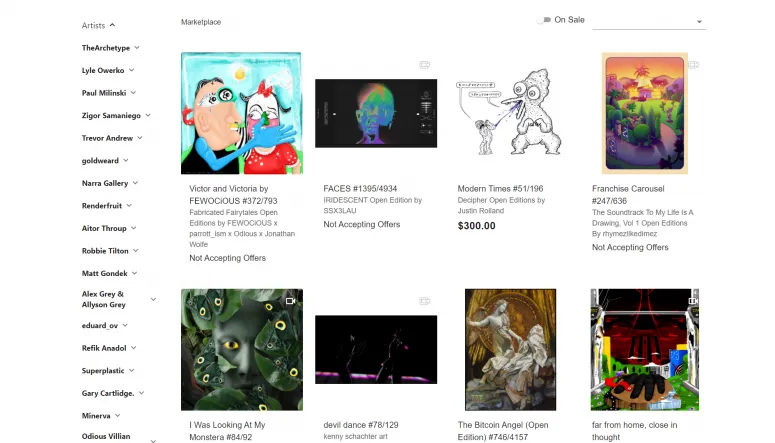The height and width of the screenshot is (443, 775).
Task: Open the sort dropdown next to On Sale
Action: click(649, 21)
